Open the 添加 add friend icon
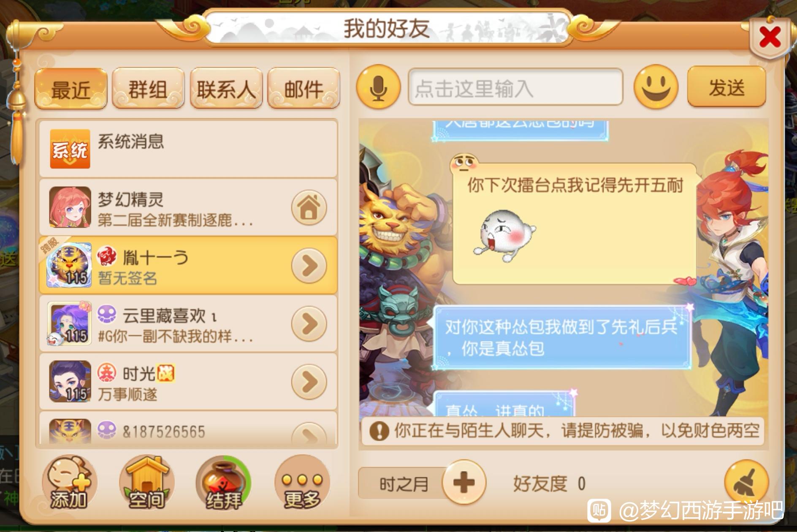The width and height of the screenshot is (797, 532). [69, 483]
